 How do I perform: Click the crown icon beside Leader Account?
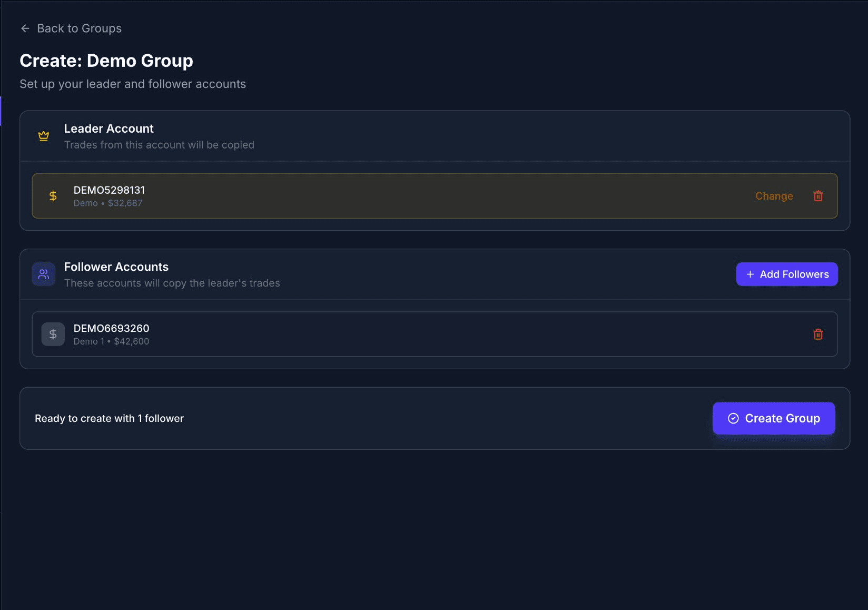[x=44, y=135]
